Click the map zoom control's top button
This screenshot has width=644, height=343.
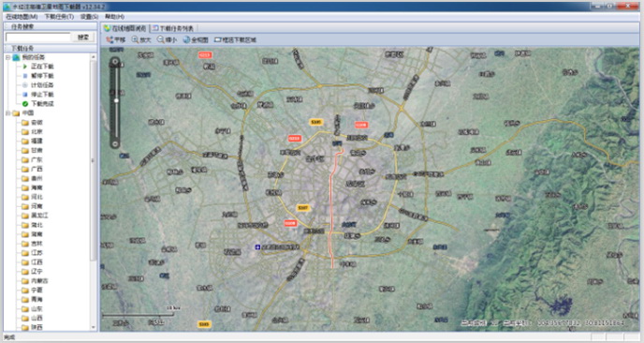[x=115, y=62]
